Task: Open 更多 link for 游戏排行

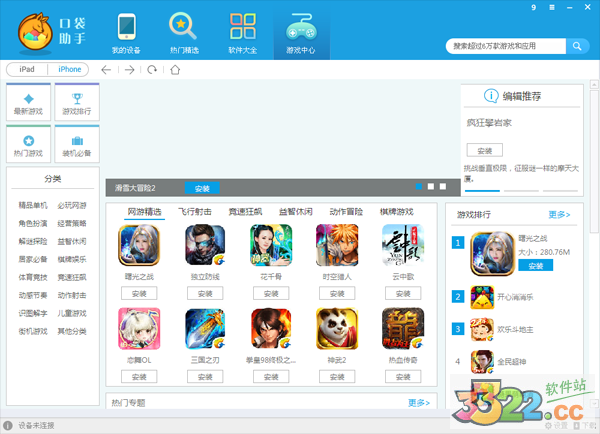Action: [x=559, y=215]
